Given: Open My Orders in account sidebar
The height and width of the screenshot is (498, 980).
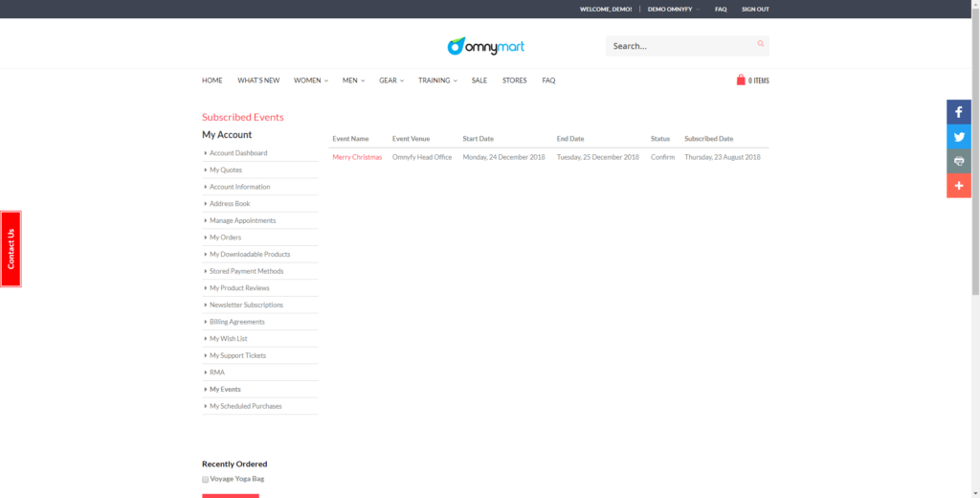Looking at the screenshot, I should click(225, 238).
